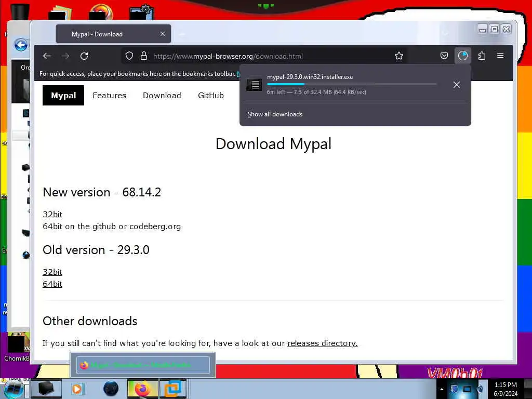Click the URL address bar
532x399 pixels.
[x=264, y=56]
